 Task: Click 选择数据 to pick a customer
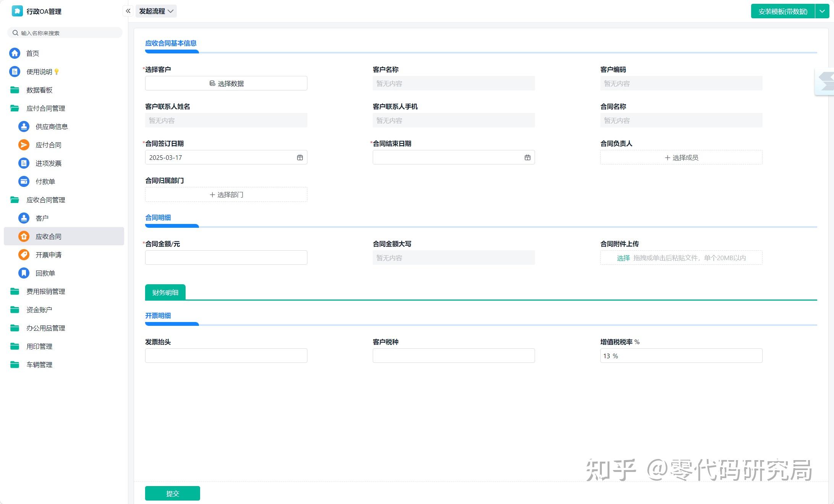point(226,83)
